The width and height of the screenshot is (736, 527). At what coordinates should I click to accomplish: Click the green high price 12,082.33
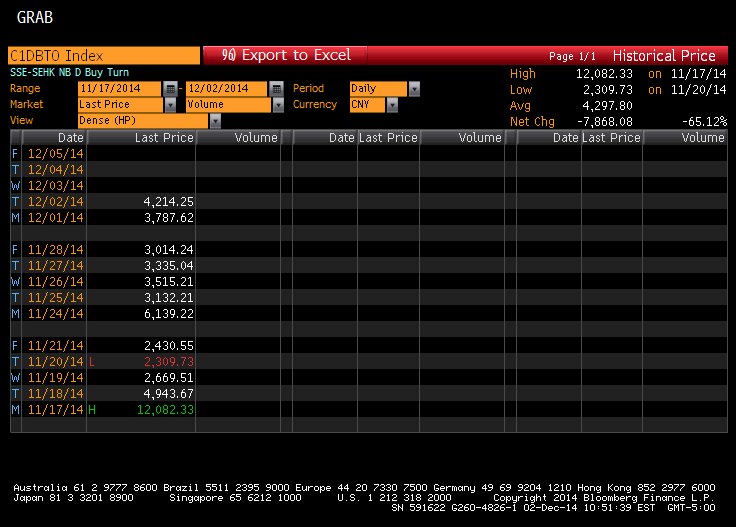click(x=165, y=410)
